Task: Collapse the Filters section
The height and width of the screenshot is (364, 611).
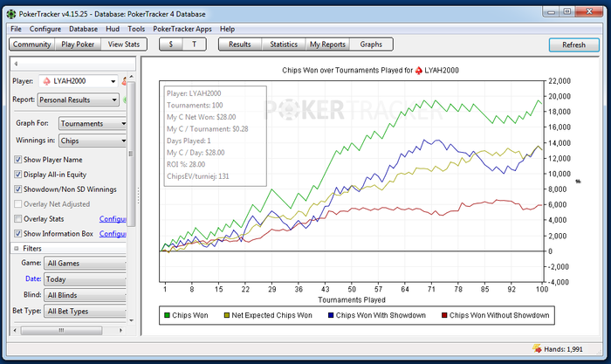Action: [x=17, y=248]
